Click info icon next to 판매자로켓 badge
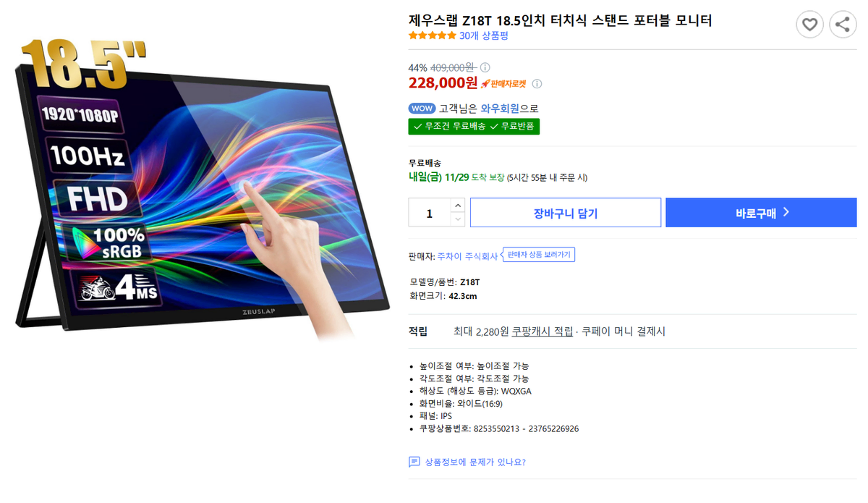868x503 pixels. (x=537, y=84)
